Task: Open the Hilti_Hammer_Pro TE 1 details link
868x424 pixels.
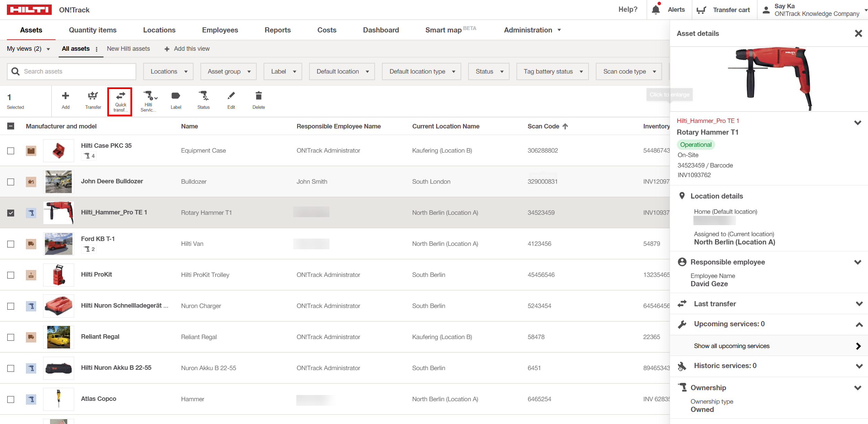Action: point(708,121)
